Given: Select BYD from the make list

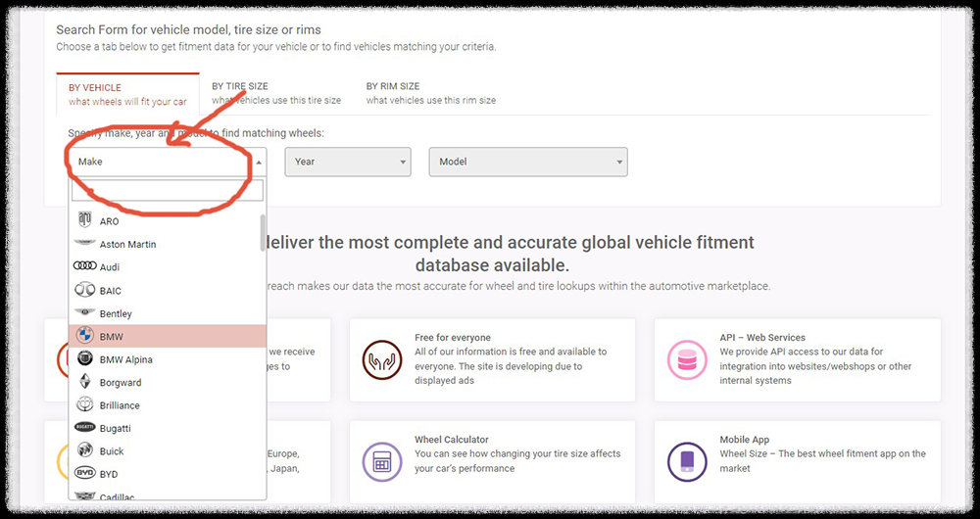Looking at the screenshot, I should coord(167,474).
